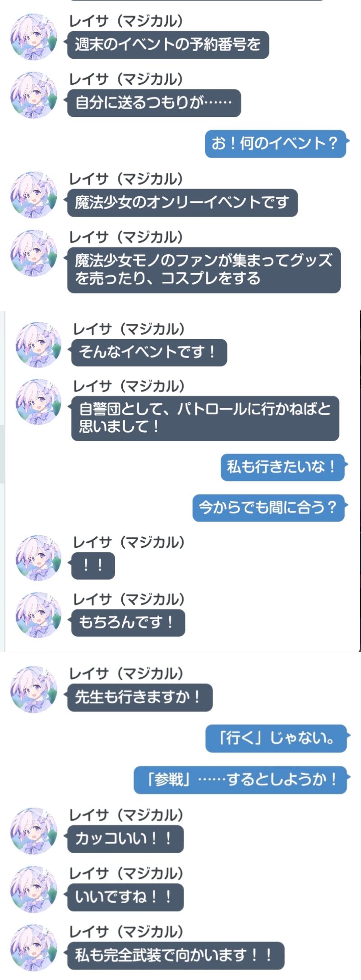Tap the sender name above 先生も行きますか！
This screenshot has height=980, width=361.
126,673
